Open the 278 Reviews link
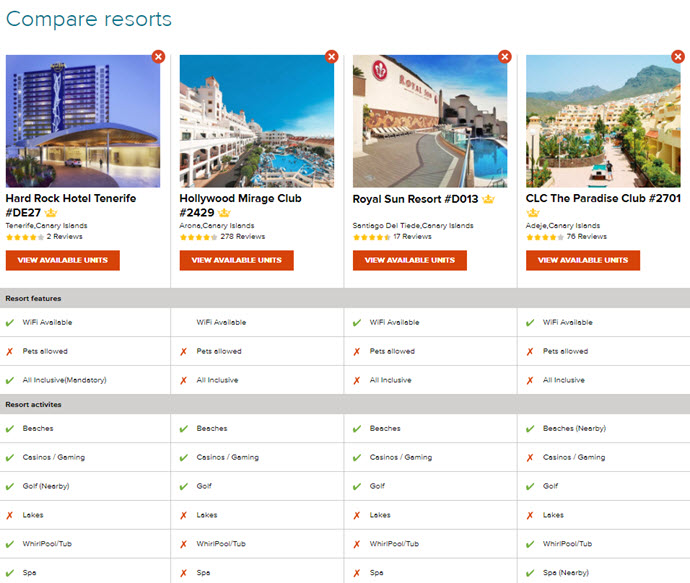This screenshot has height=583, width=690. (243, 237)
